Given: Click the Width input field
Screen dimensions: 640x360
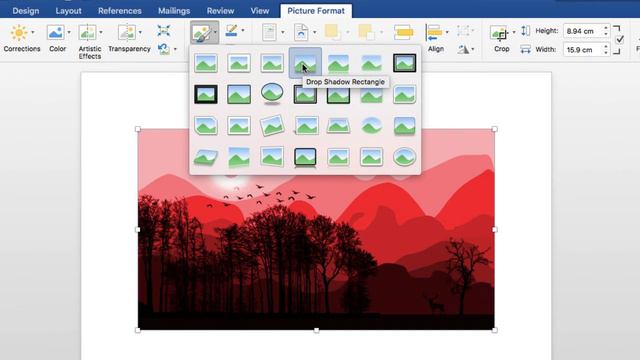Looking at the screenshot, I should click(x=582, y=50).
